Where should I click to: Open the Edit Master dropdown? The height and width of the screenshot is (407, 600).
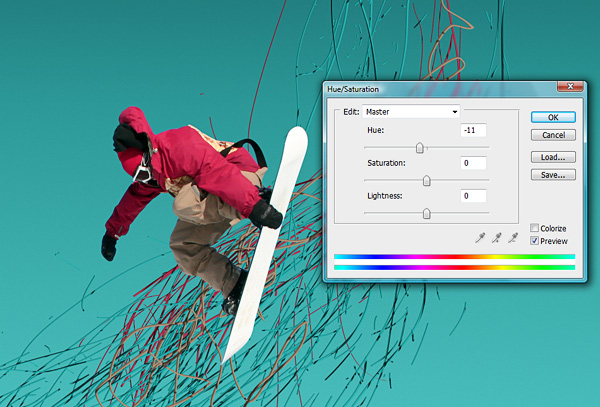[411, 112]
